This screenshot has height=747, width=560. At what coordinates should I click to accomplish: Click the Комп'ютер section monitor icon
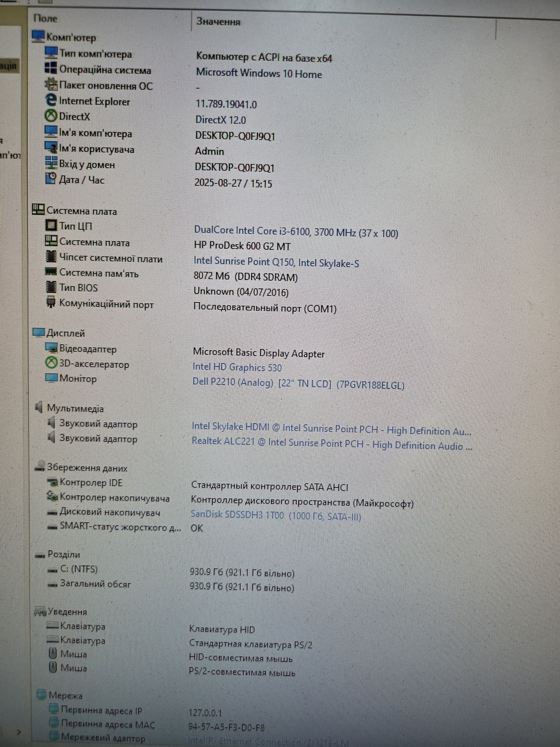coord(38,36)
